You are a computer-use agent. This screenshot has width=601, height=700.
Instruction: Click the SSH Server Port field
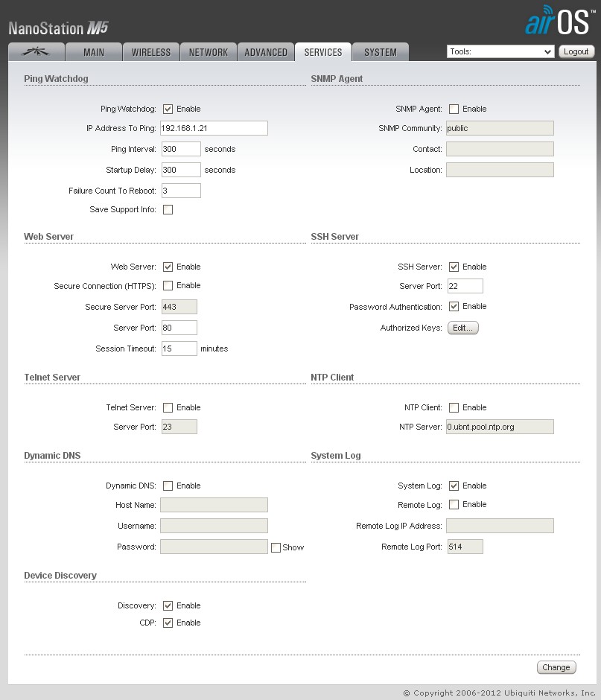point(465,286)
